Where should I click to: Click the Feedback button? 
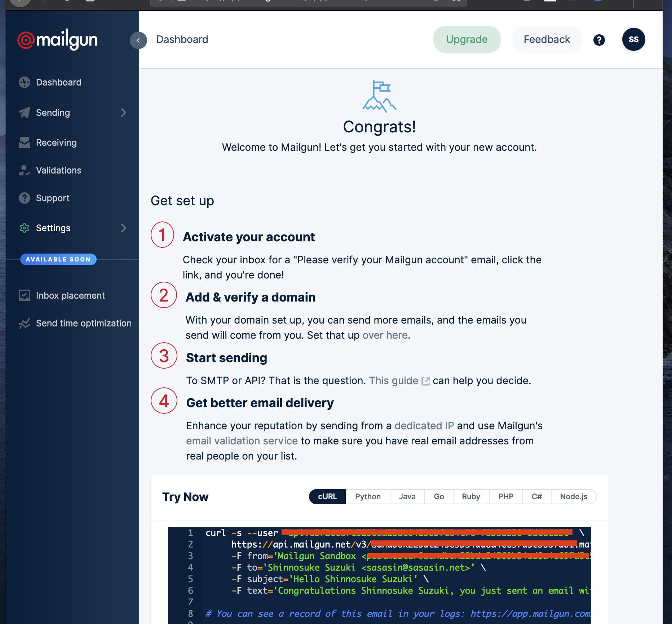547,39
